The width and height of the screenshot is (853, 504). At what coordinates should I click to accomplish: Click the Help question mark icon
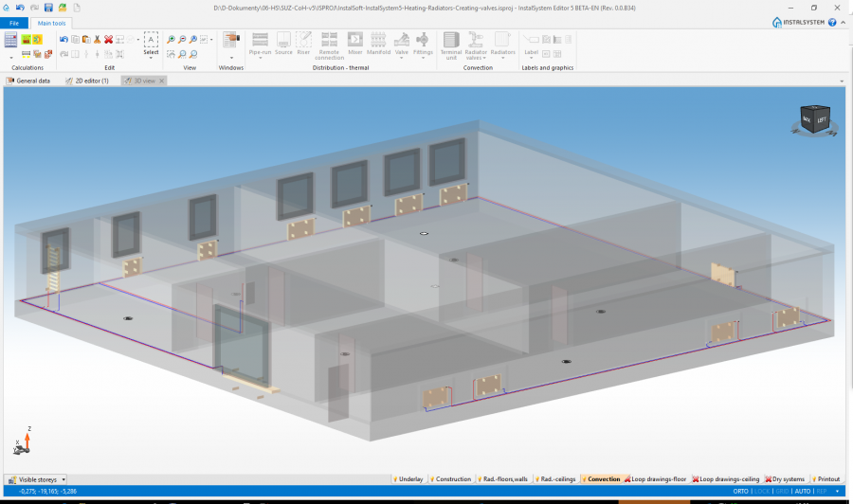(x=831, y=22)
